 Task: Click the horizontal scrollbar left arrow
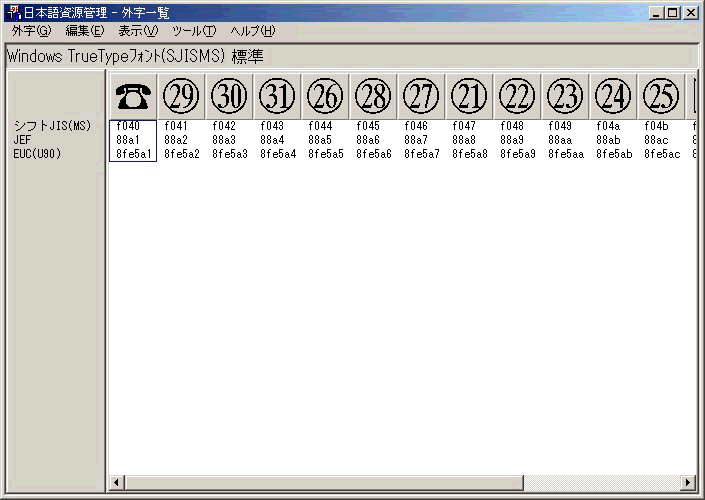click(x=117, y=483)
